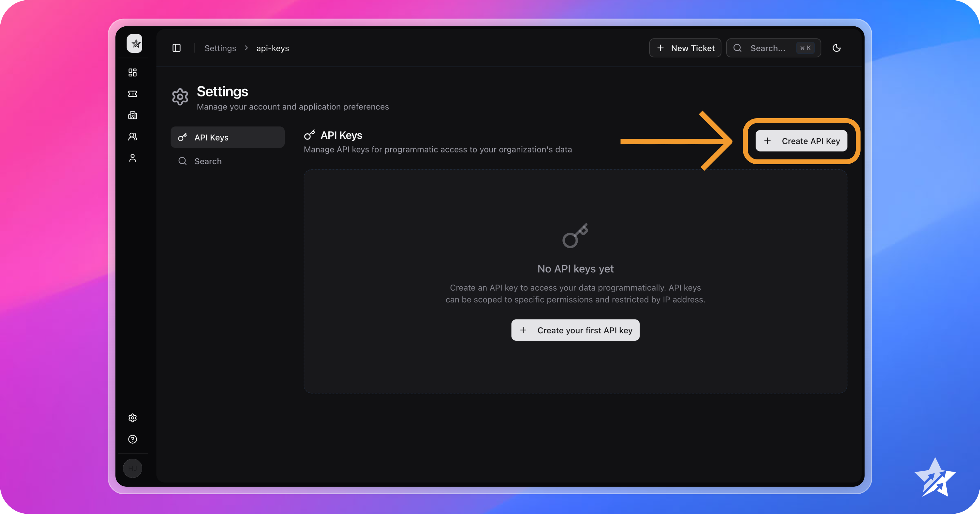Open the Organizations section via building icon
The image size is (980, 514).
coord(133,115)
